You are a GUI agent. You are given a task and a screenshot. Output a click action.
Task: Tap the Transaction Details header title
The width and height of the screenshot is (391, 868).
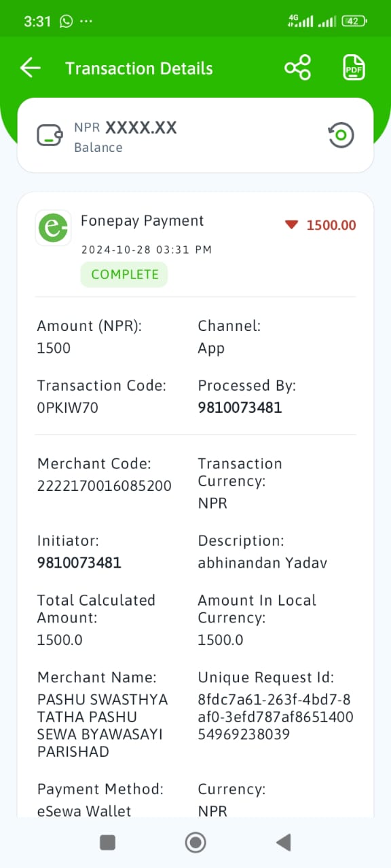click(139, 68)
